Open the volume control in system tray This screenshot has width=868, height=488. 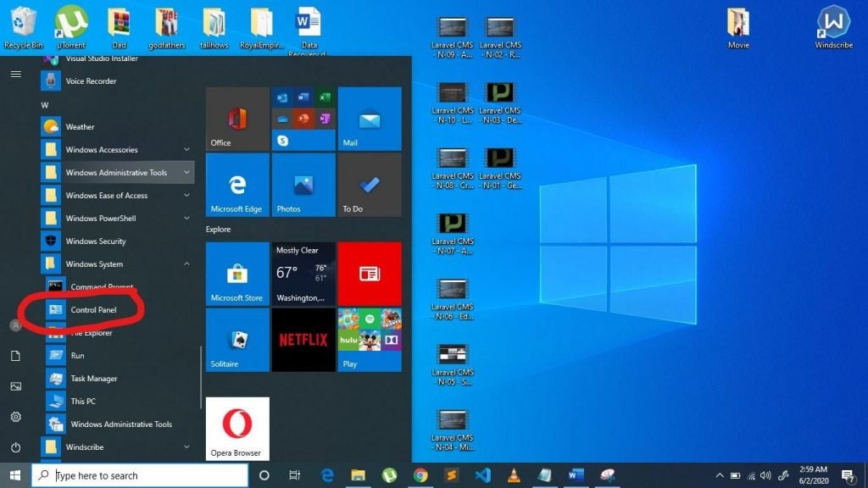tap(765, 475)
